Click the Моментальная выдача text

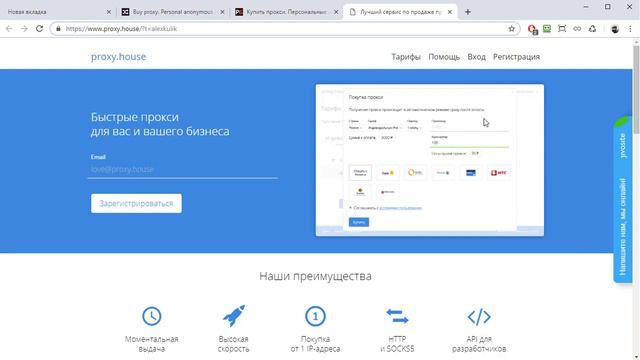pos(151,344)
